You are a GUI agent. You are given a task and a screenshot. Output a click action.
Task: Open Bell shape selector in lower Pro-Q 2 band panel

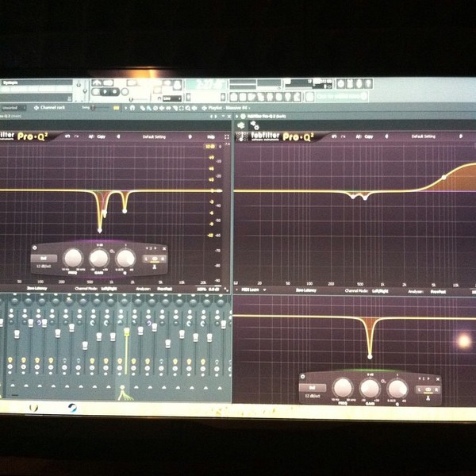pyautogui.click(x=313, y=388)
